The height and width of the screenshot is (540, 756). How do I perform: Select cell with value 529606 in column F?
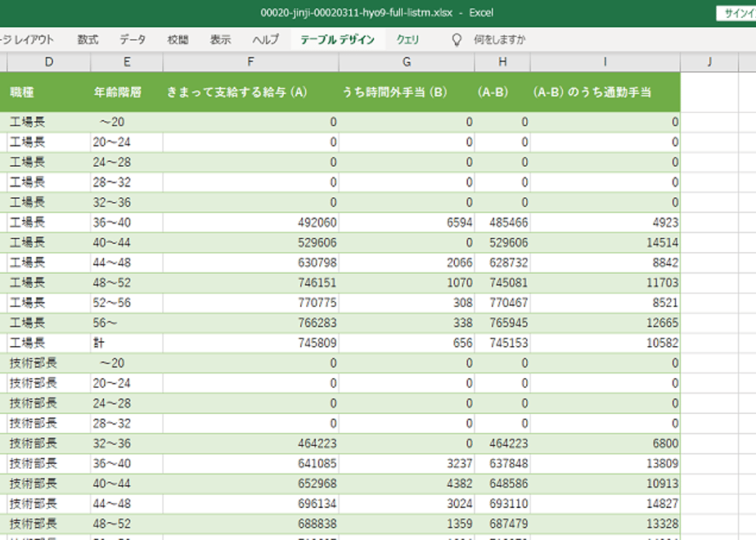point(250,242)
